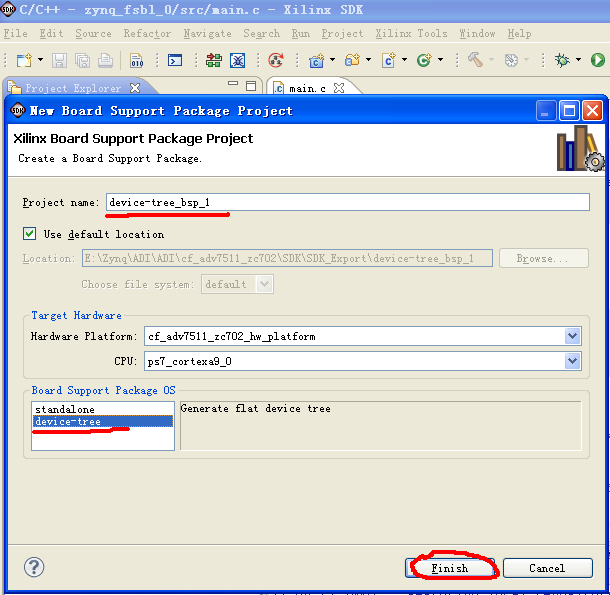
Task: Select the Project Explorer tab
Action: 73,88
